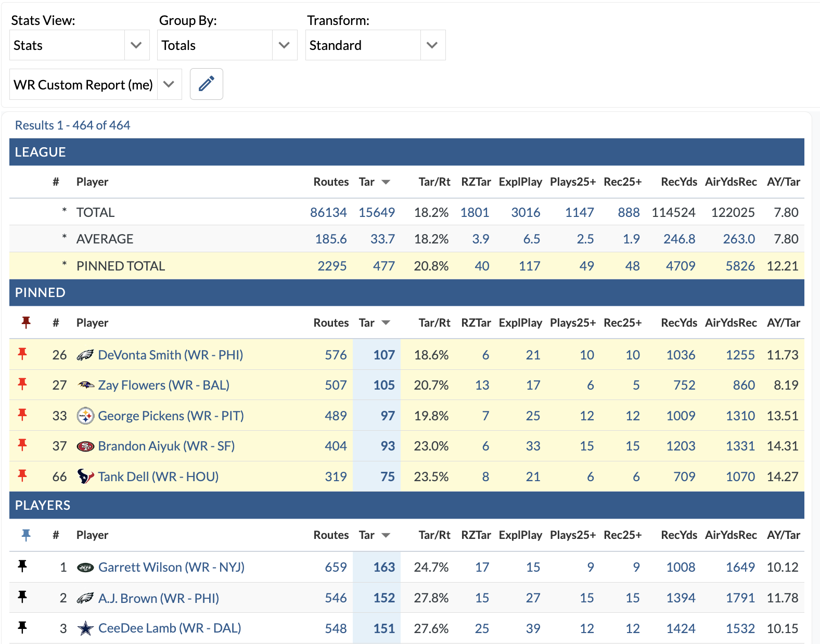Screen dimensions: 820x644
Task: Click dark red pin icon in Pinned header
Action: point(26,323)
